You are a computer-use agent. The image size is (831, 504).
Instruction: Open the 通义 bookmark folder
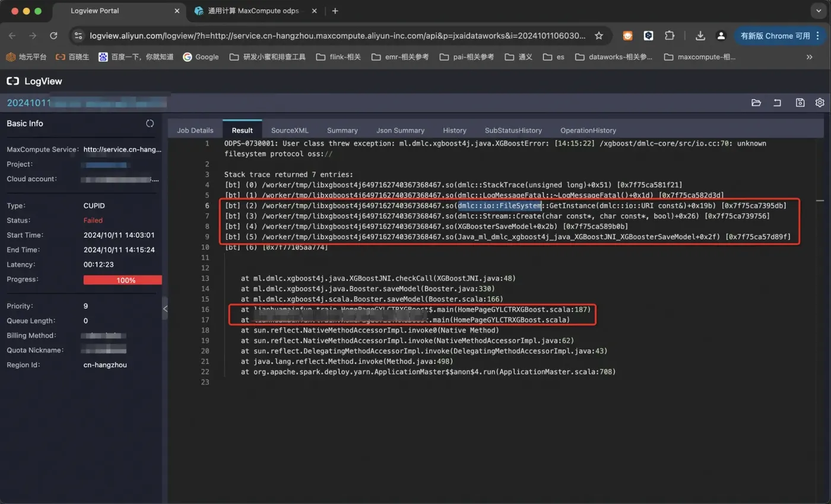pyautogui.click(x=519, y=57)
